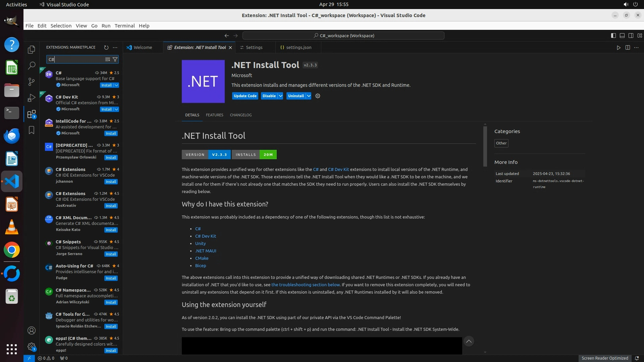Open Install dropdown for C# Dev Kit
This screenshot has height=362, width=644.
pyautogui.click(x=116, y=109)
